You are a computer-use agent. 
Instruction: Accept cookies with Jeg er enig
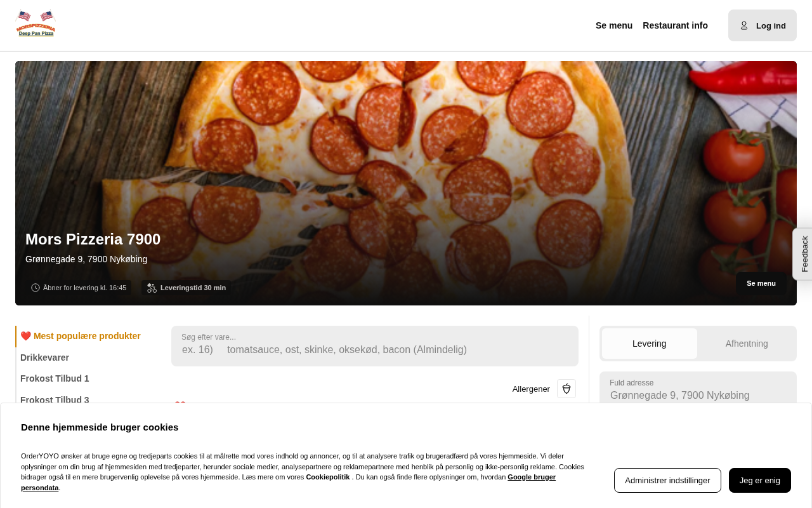760,480
